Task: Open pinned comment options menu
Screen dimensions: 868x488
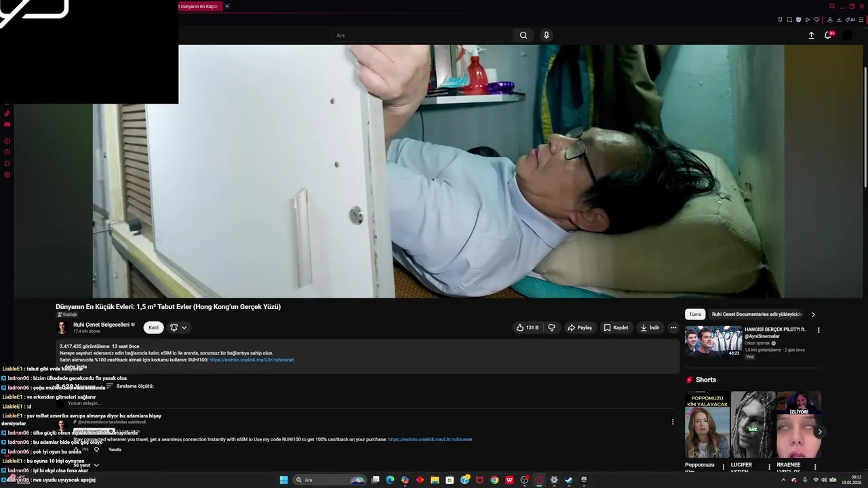Action: point(673,422)
